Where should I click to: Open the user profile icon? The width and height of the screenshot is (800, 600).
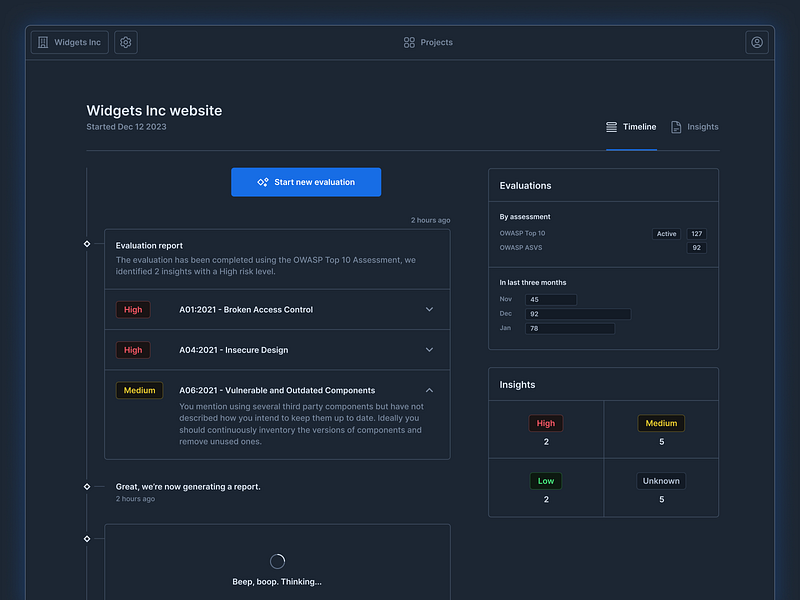pos(757,42)
